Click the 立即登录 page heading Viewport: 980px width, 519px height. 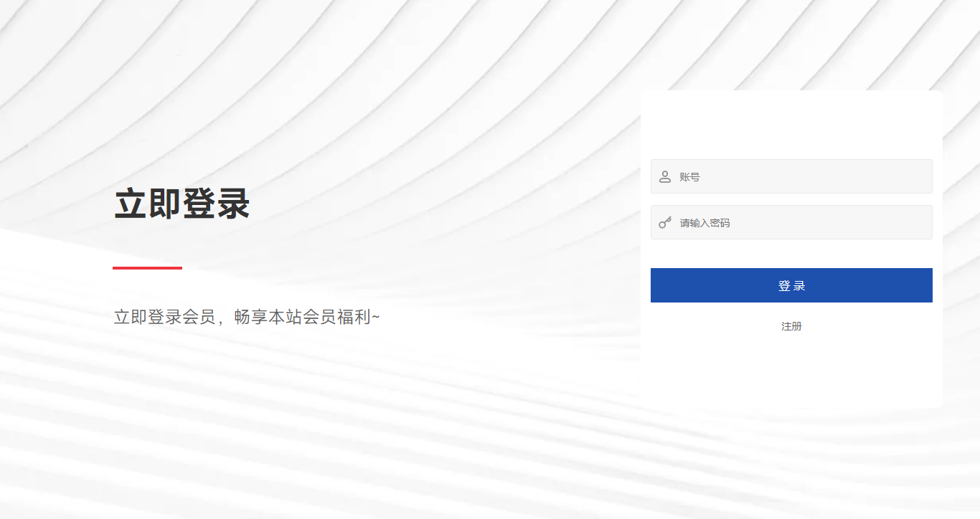point(182,204)
